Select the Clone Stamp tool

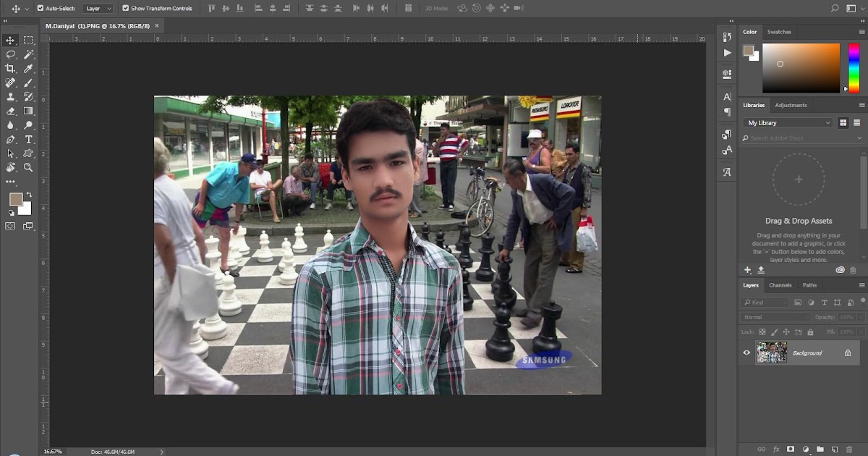10,97
